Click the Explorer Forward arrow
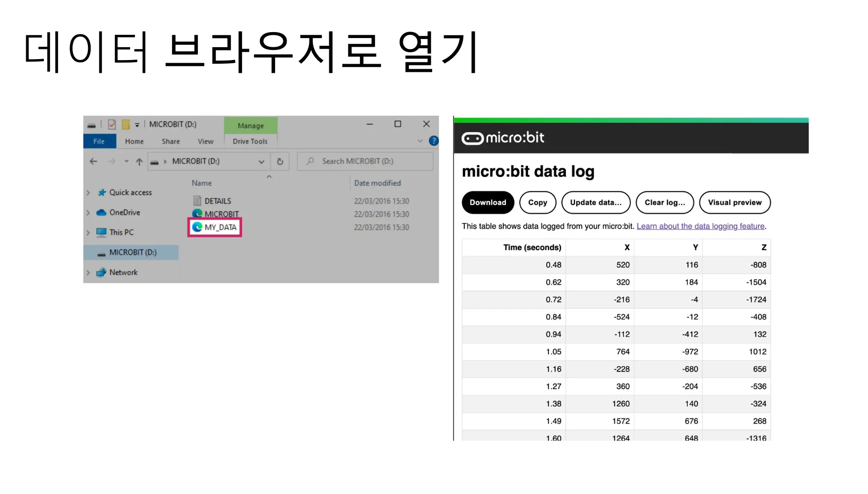The width and height of the screenshot is (868, 494). (111, 161)
